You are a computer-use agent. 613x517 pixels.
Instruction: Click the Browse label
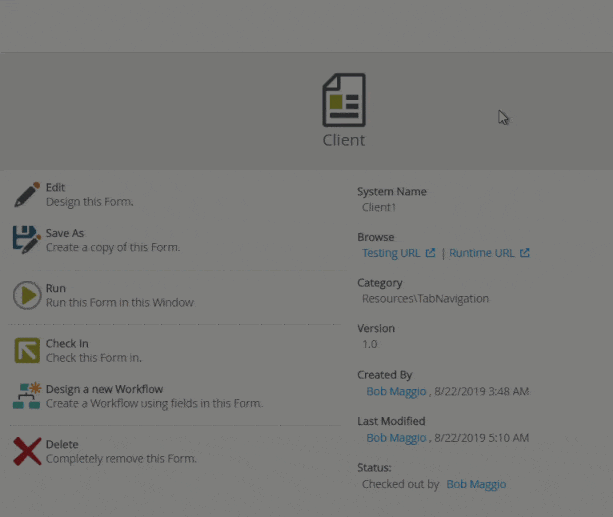(x=376, y=237)
